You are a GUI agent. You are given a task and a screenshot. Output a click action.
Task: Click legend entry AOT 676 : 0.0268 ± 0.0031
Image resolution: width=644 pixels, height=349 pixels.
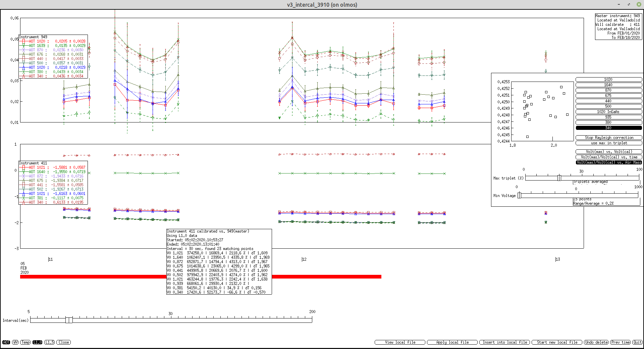[53, 54]
